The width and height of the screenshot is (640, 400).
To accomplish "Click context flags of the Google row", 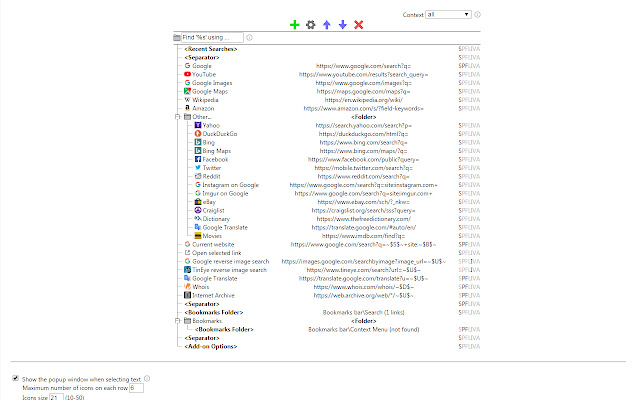I will click(x=469, y=66).
